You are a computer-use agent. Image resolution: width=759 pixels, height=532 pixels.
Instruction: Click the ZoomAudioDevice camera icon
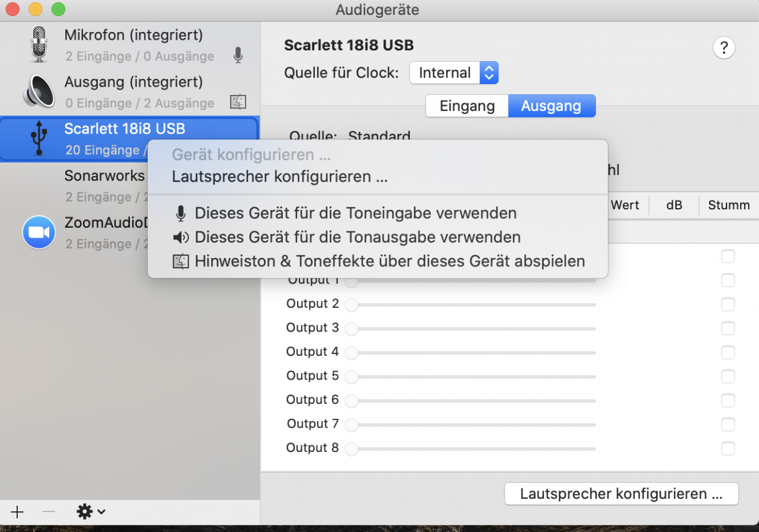point(39,232)
